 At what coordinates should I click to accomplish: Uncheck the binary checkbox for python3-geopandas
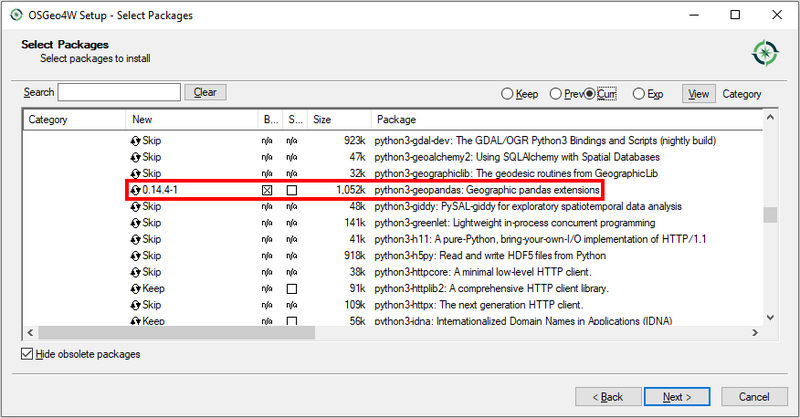pos(266,190)
